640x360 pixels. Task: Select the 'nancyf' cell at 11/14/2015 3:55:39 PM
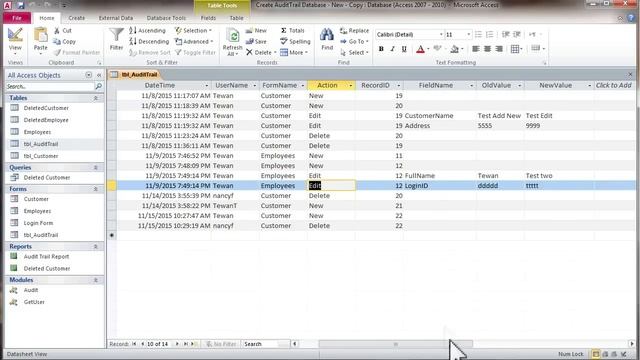click(235, 196)
